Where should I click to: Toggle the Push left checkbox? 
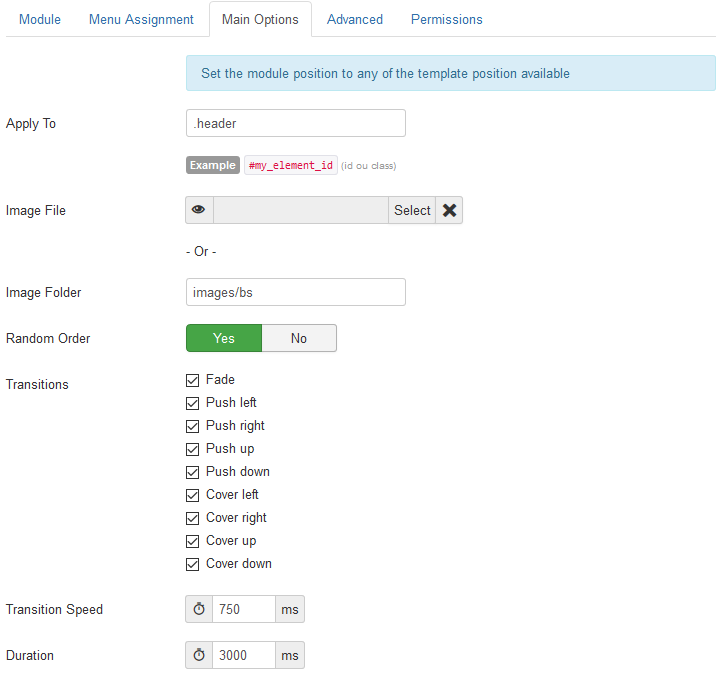(193, 403)
